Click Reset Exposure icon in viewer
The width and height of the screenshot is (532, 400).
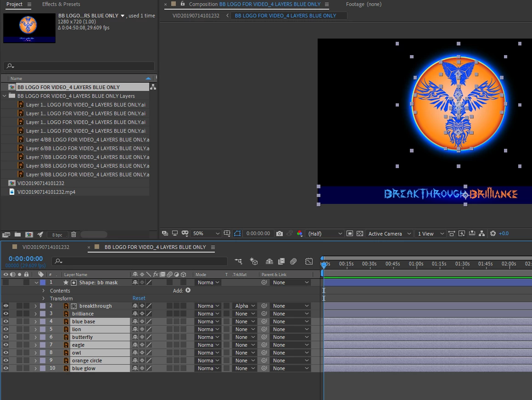point(493,233)
